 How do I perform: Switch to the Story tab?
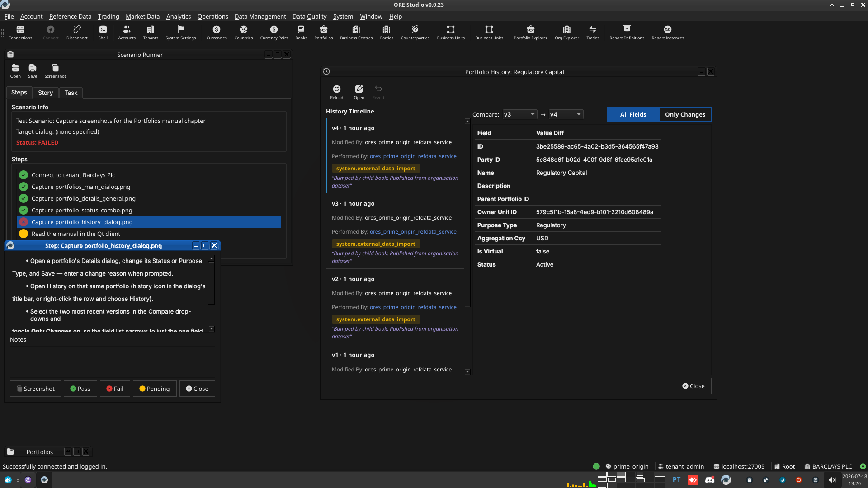(x=45, y=93)
